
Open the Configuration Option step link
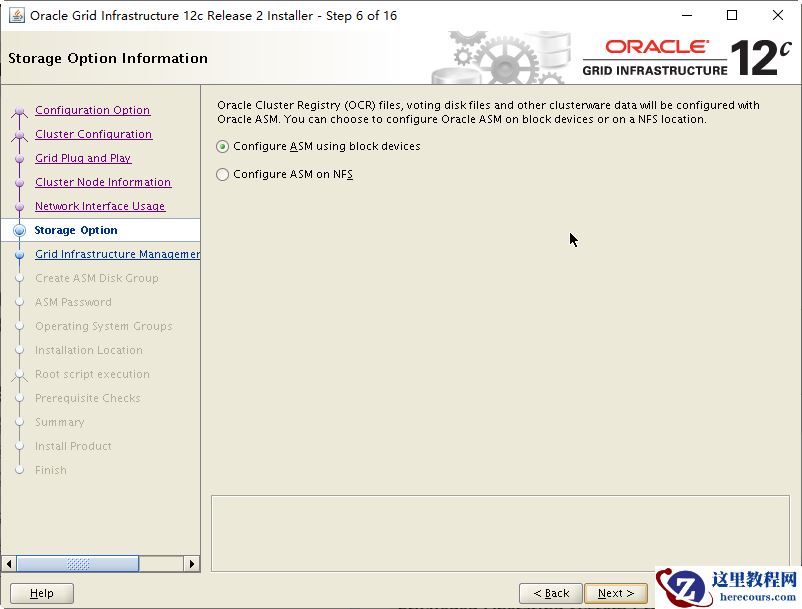click(x=93, y=110)
